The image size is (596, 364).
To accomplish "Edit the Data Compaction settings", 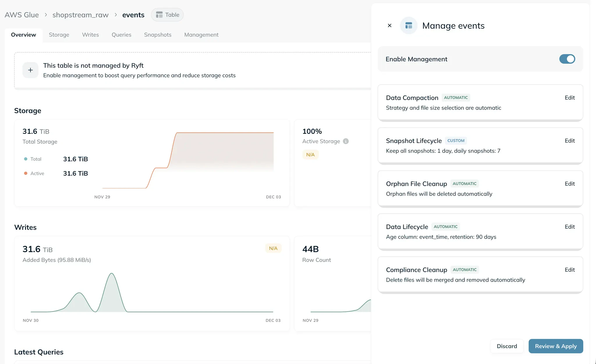I will point(570,98).
